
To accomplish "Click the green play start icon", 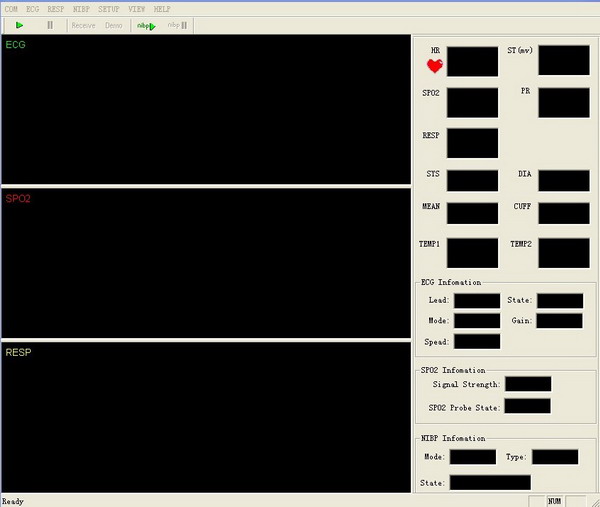I will (x=20, y=25).
